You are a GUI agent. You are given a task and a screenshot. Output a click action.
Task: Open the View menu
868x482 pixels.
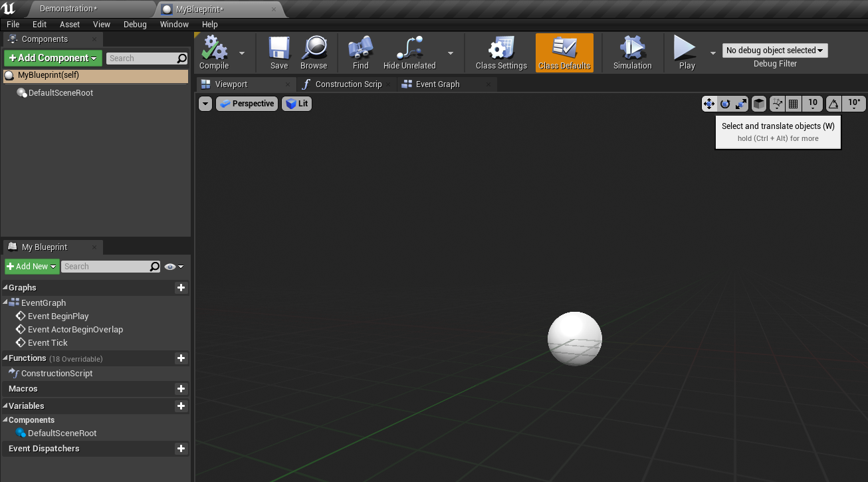102,25
